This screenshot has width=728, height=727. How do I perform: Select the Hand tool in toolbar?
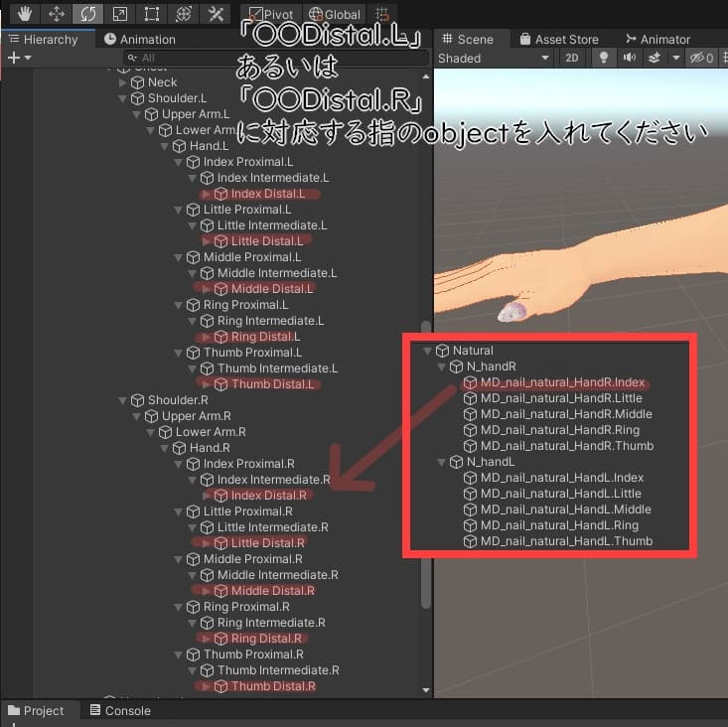24,14
